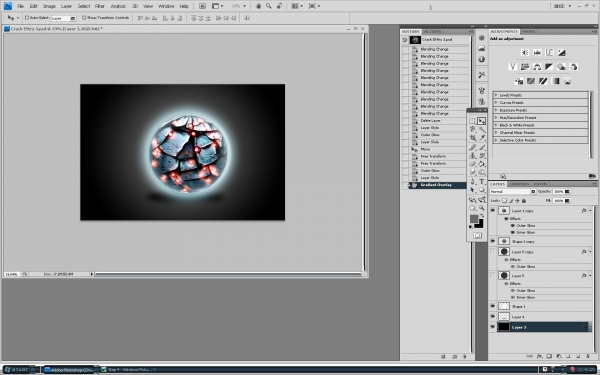600x375 pixels.
Task: Select the Paint Bucket tool
Action: [x=481, y=164]
